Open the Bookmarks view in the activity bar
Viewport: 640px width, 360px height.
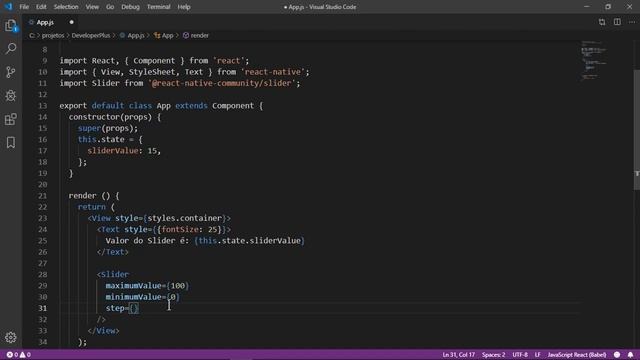11,142
